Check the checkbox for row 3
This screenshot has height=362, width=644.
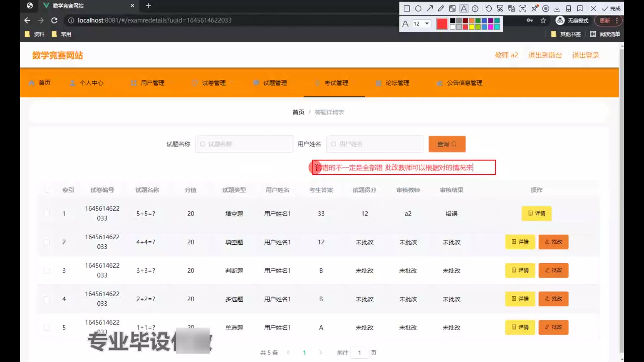pos(47,270)
